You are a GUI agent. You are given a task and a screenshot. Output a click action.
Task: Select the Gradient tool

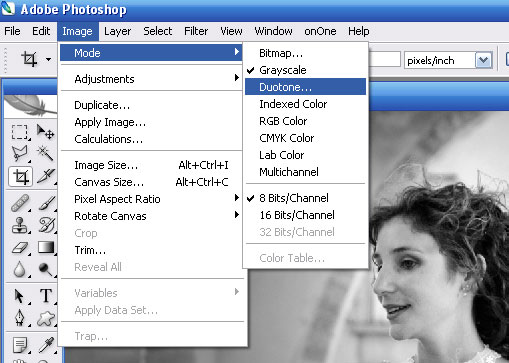tap(45, 247)
